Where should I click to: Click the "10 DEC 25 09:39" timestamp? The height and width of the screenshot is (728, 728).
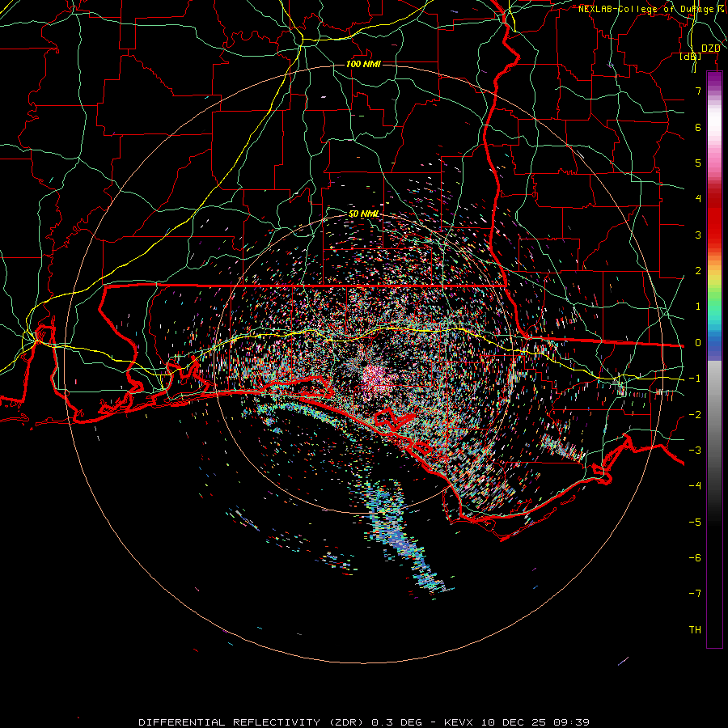pos(535,722)
